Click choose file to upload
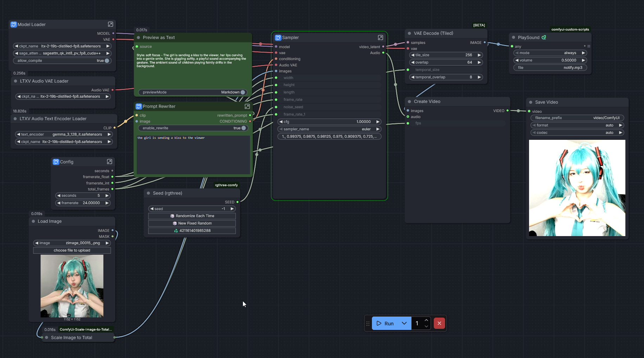644x358 pixels. tap(72, 250)
